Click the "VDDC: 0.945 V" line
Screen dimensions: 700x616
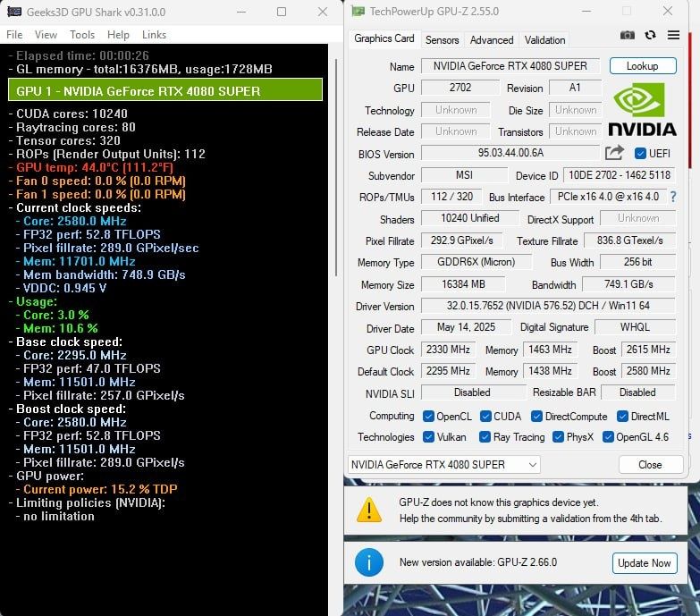(x=61, y=289)
